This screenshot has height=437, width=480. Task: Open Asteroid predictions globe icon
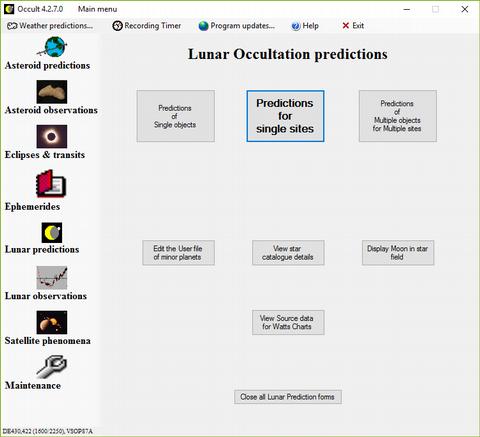point(52,47)
